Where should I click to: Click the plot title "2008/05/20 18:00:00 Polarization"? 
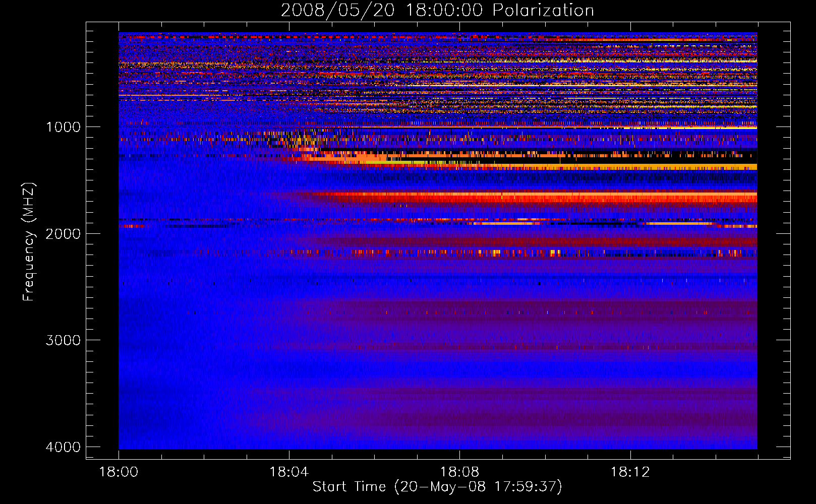437,10
